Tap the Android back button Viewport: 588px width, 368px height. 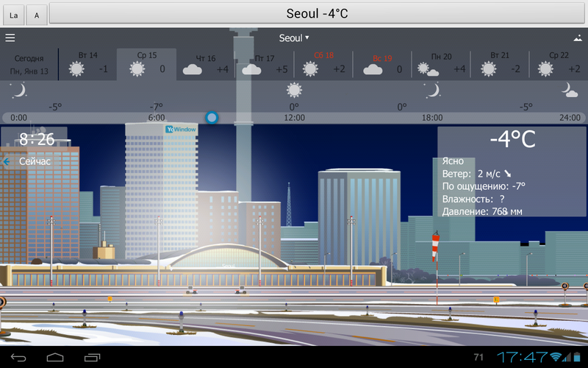(x=18, y=357)
